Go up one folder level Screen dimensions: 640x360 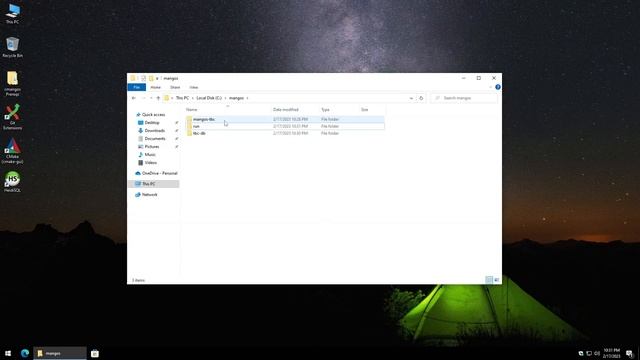click(x=158, y=98)
